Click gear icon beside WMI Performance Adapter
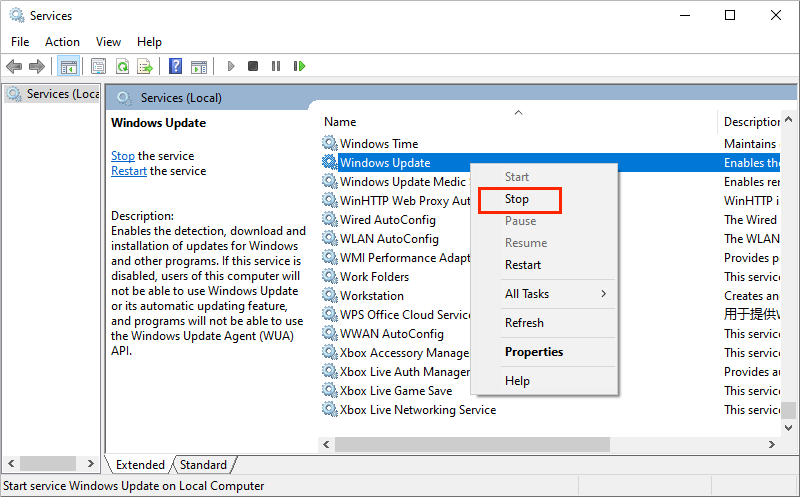The width and height of the screenshot is (800, 497). (x=330, y=257)
